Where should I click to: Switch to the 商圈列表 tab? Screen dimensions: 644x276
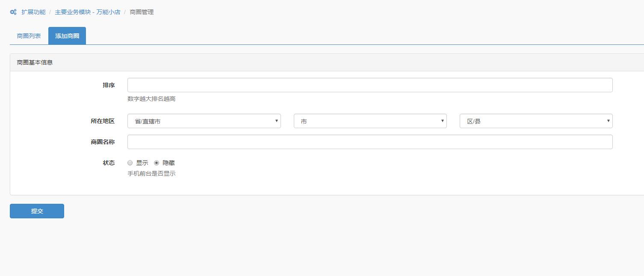point(29,36)
